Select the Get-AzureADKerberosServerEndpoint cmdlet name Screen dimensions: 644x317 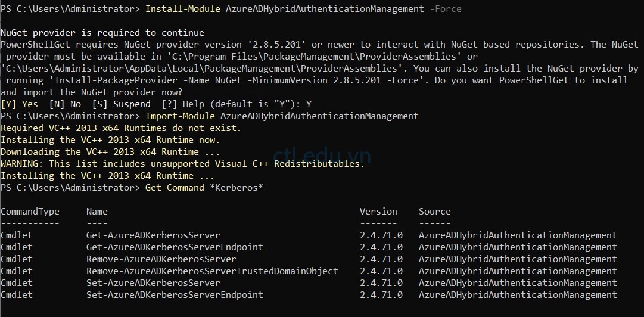[175, 247]
